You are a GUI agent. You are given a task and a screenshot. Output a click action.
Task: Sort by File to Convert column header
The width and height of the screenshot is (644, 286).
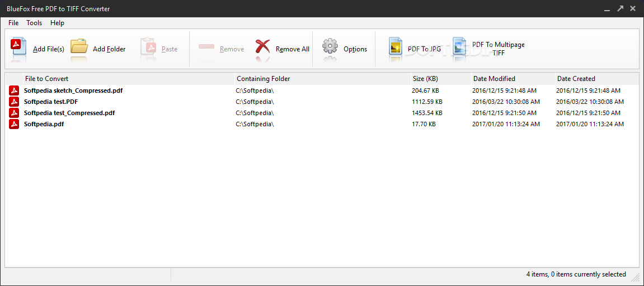coord(129,79)
